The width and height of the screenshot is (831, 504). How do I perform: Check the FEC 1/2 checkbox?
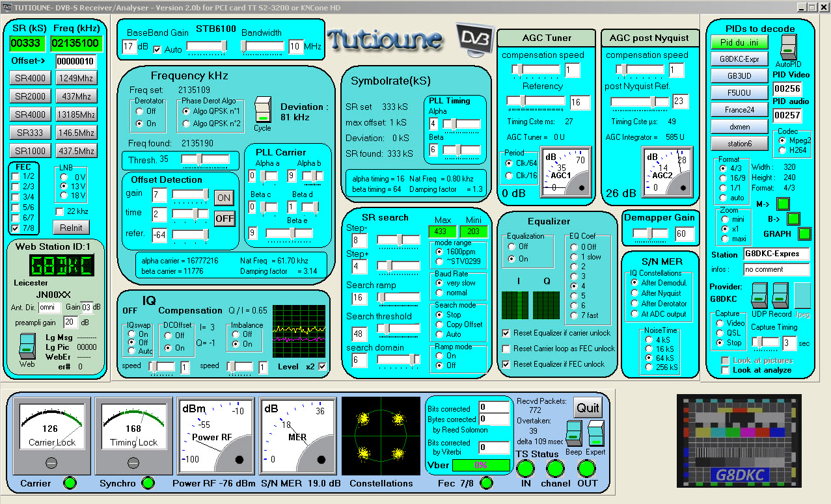pyautogui.click(x=16, y=176)
